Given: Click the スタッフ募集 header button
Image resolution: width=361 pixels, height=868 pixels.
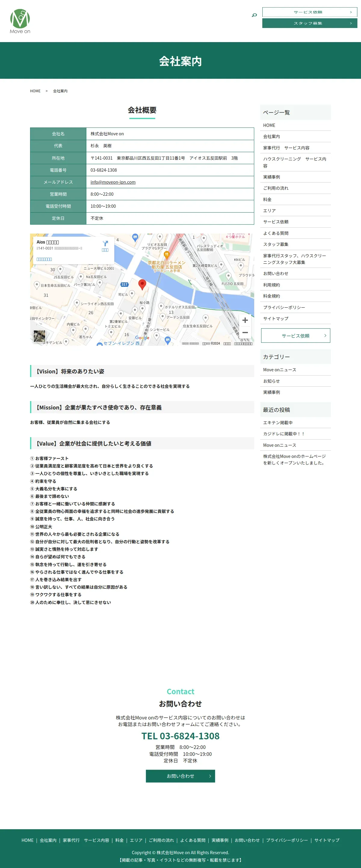Looking at the screenshot, I should (x=310, y=23).
